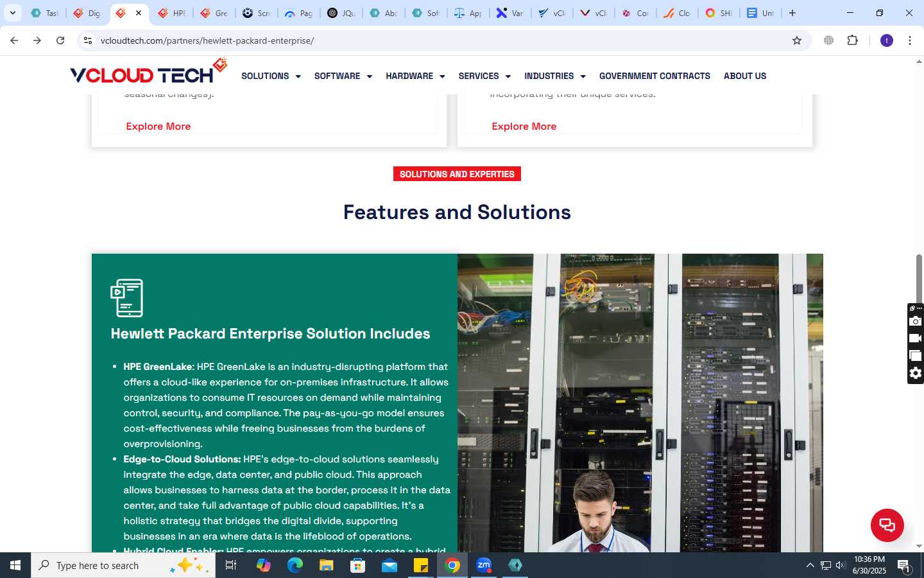
Task: Click the Features and Solutions heading
Action: click(x=457, y=212)
